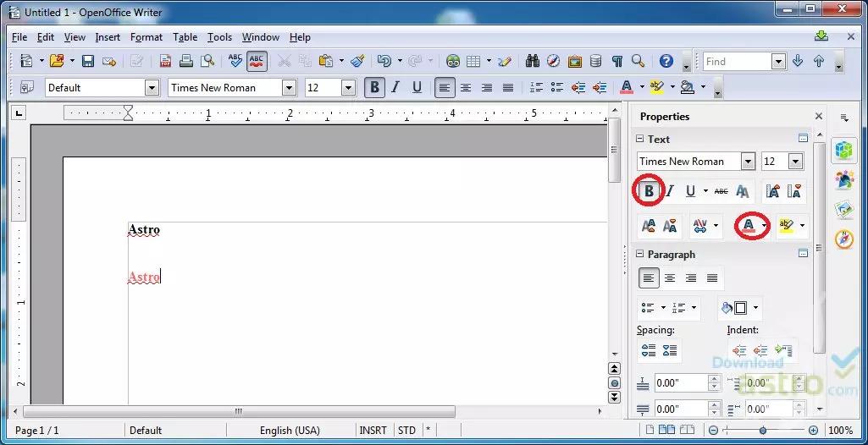Viewport: 868px width, 445px height.
Task: Toggle Underline in the formatting toolbar
Action: (417, 87)
